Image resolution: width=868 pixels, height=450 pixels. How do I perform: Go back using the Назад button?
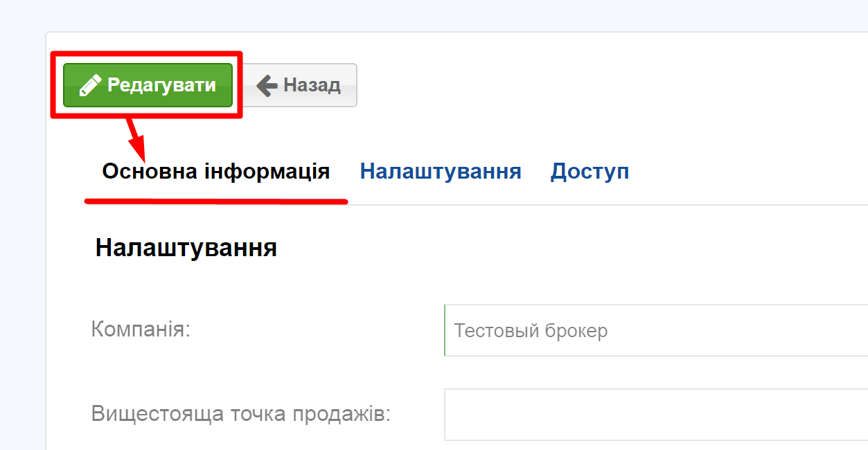click(300, 85)
